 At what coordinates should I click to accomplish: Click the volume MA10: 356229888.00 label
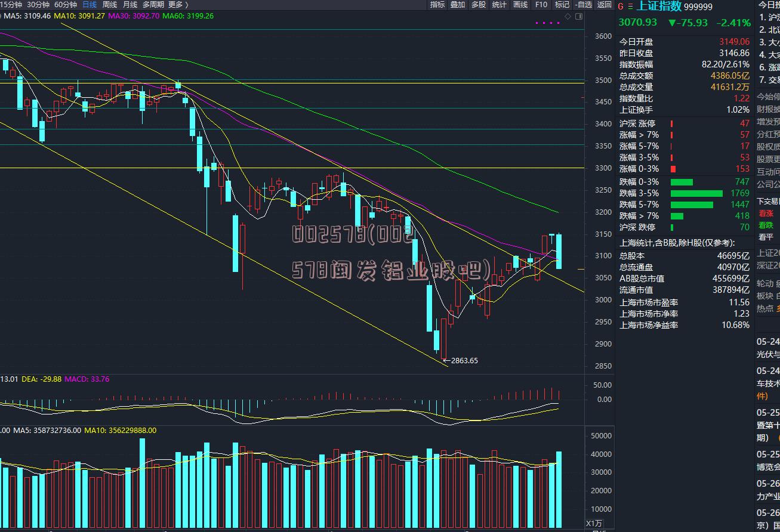(x=121, y=430)
